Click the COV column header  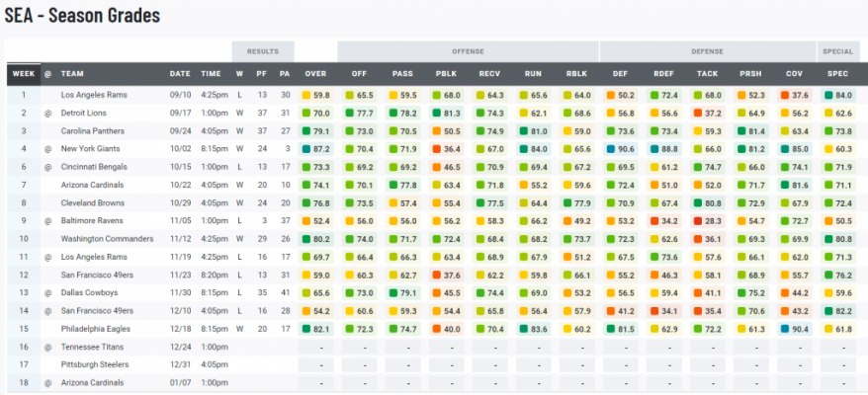point(794,74)
